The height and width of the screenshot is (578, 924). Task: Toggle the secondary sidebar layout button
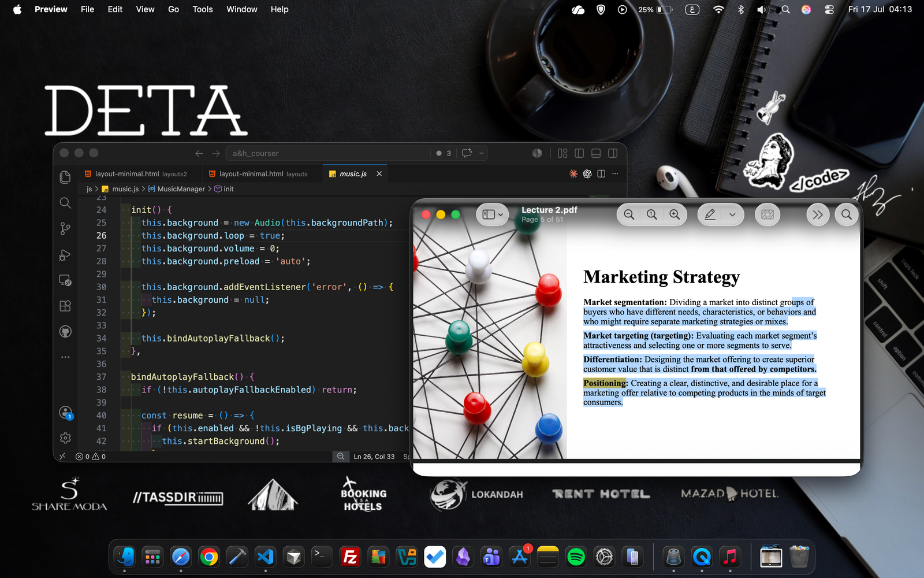coord(613,153)
